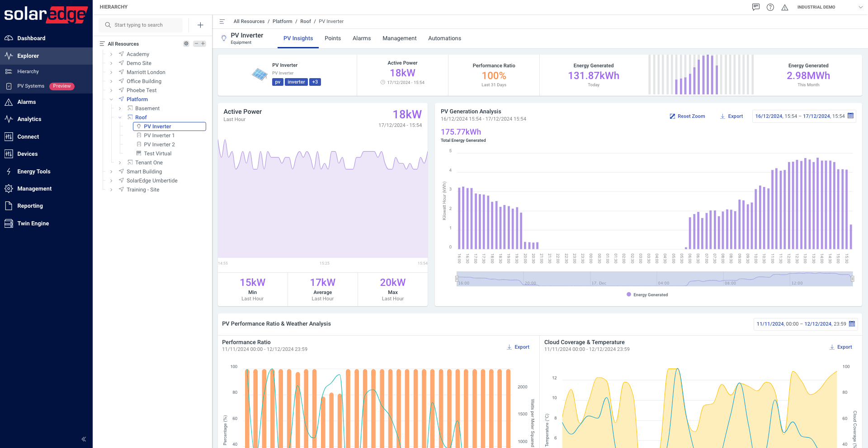Click All Resources breadcrumb link
Screen dimensions: 868x448
[249, 22]
